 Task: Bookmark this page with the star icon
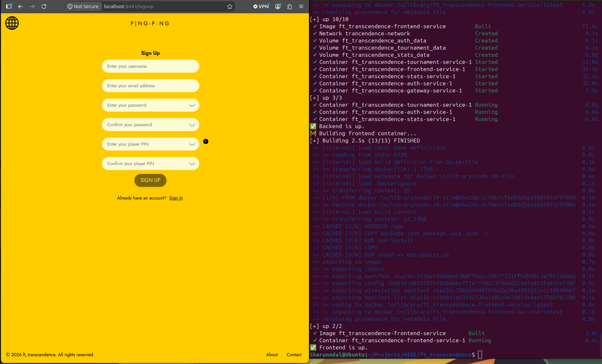coord(230,6)
